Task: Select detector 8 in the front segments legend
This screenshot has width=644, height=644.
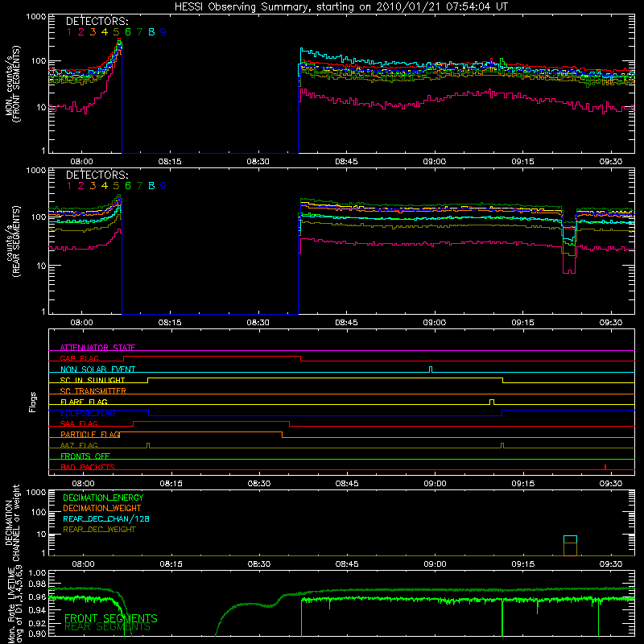Action: pos(151,32)
